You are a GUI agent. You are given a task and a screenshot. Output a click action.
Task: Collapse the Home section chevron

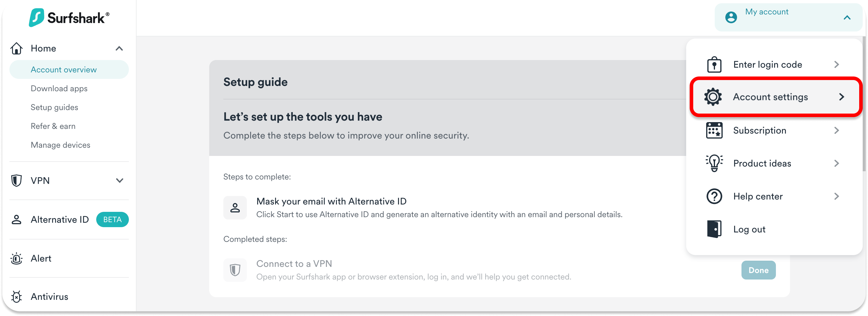click(119, 49)
